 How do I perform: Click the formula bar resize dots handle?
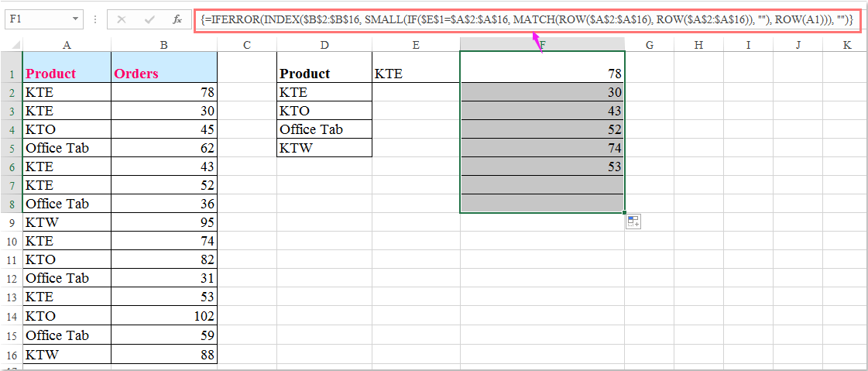pyautogui.click(x=95, y=19)
